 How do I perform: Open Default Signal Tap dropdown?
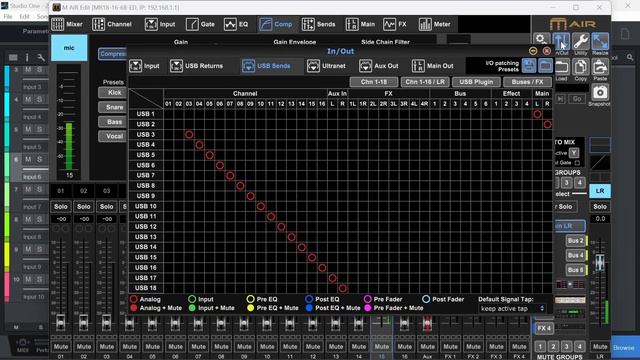[512, 309]
